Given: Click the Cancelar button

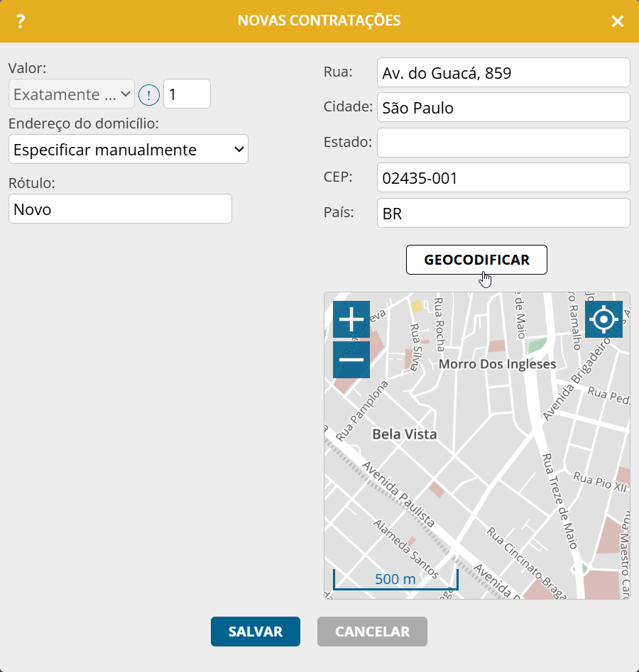Looking at the screenshot, I should coord(372,632).
